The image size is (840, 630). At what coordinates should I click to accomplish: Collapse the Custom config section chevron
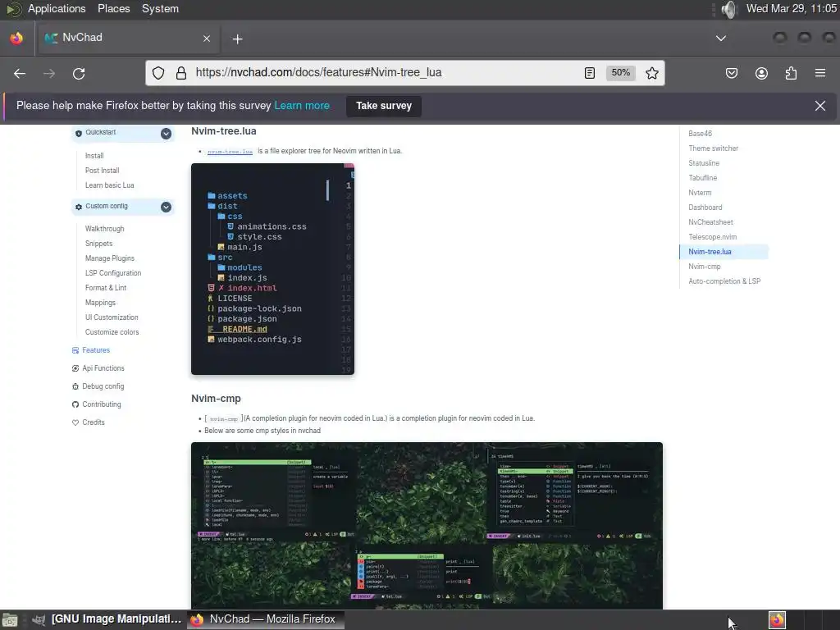tap(166, 207)
